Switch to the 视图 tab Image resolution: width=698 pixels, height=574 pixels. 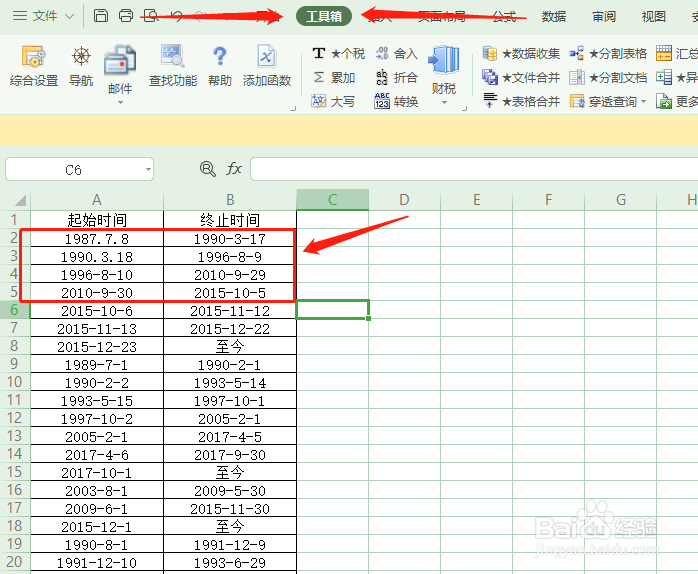click(653, 16)
